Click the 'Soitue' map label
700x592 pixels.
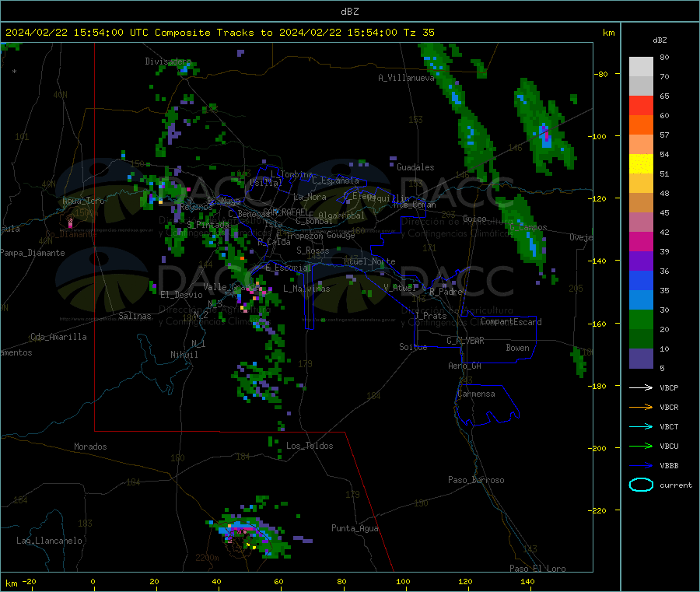point(413,346)
